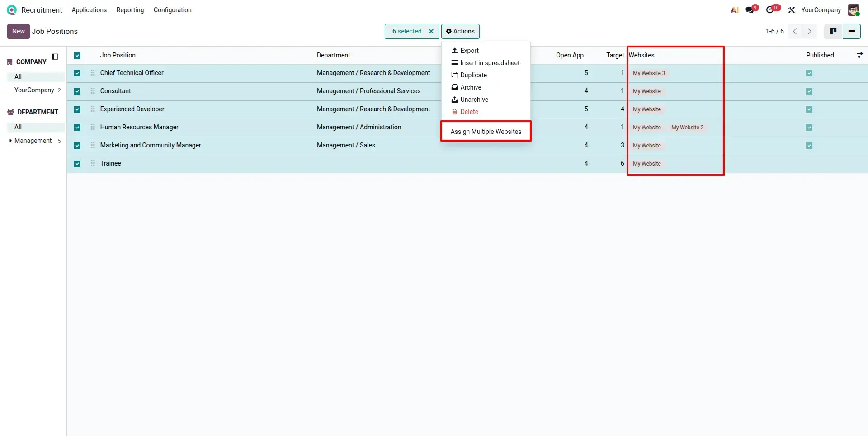868x437 pixels.
Task: Clear the 6 selected records
Action: pyautogui.click(x=431, y=31)
